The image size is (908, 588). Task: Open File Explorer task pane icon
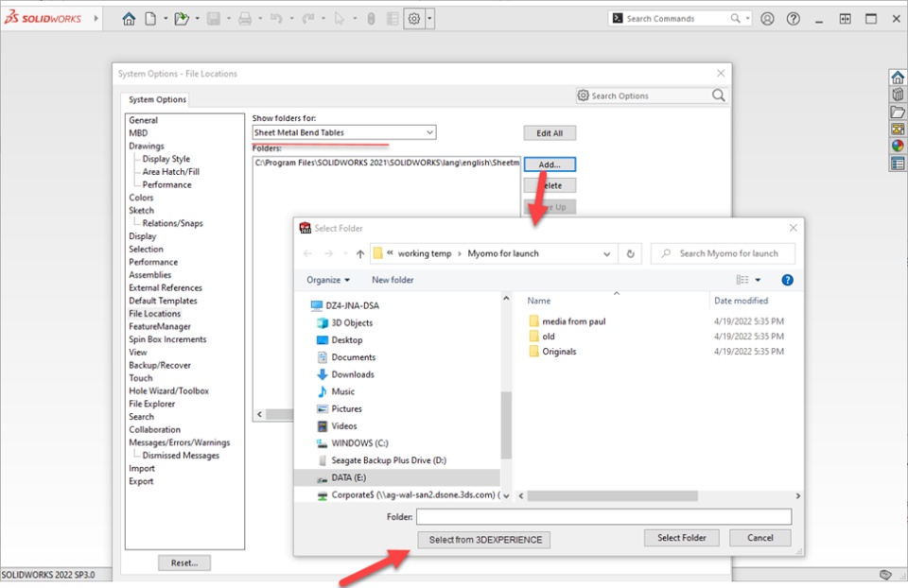click(898, 112)
